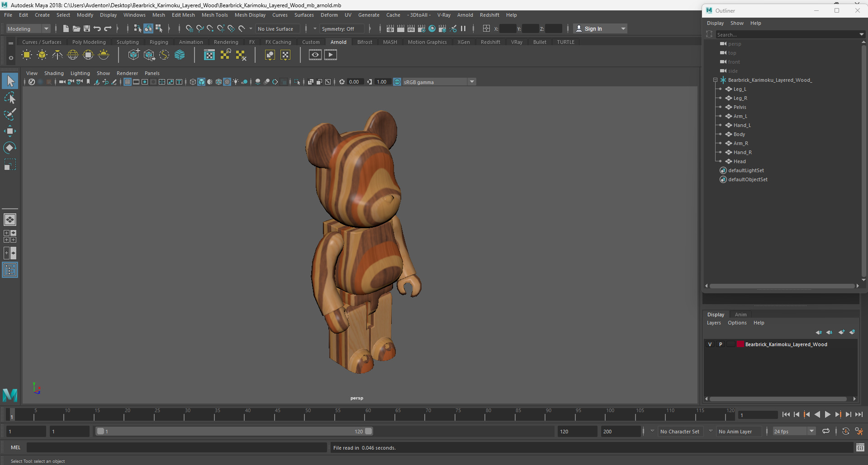Click the viewport gamma 1.00 field
Viewport: 868px width, 465px height.
(383, 82)
